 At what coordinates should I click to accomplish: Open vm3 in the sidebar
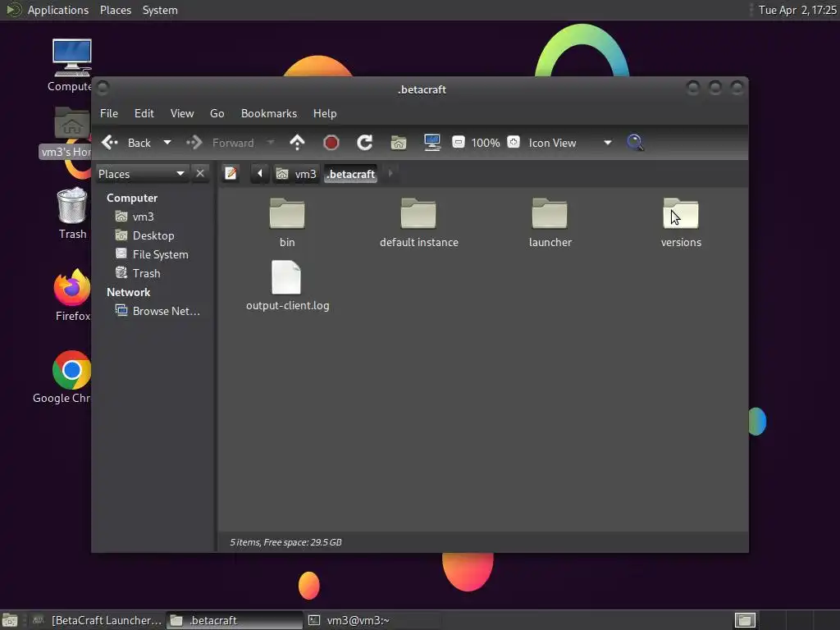point(143,217)
